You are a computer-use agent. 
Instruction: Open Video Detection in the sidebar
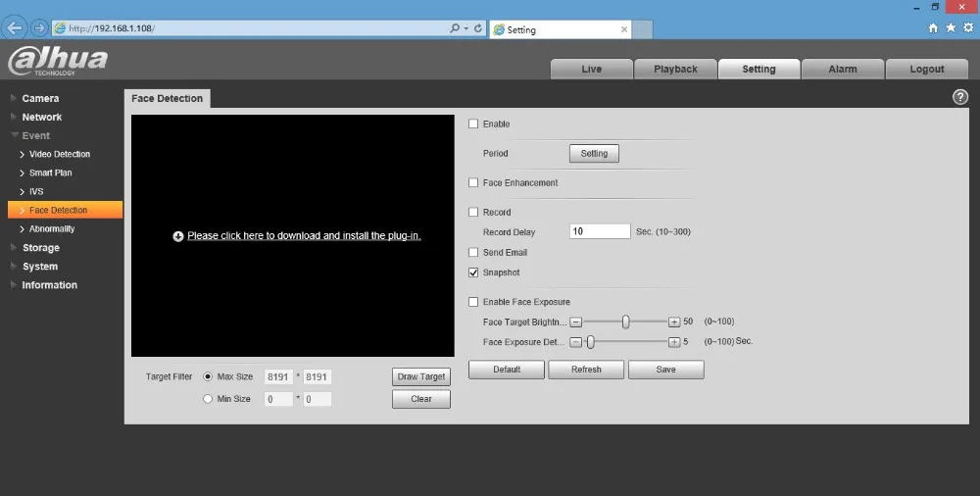click(x=60, y=154)
